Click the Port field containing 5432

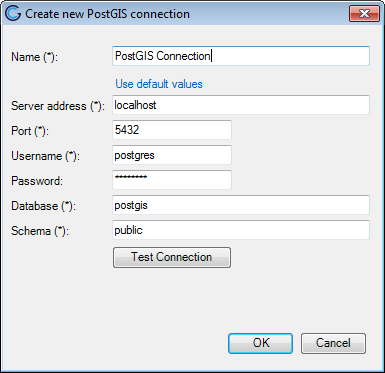coord(172,130)
